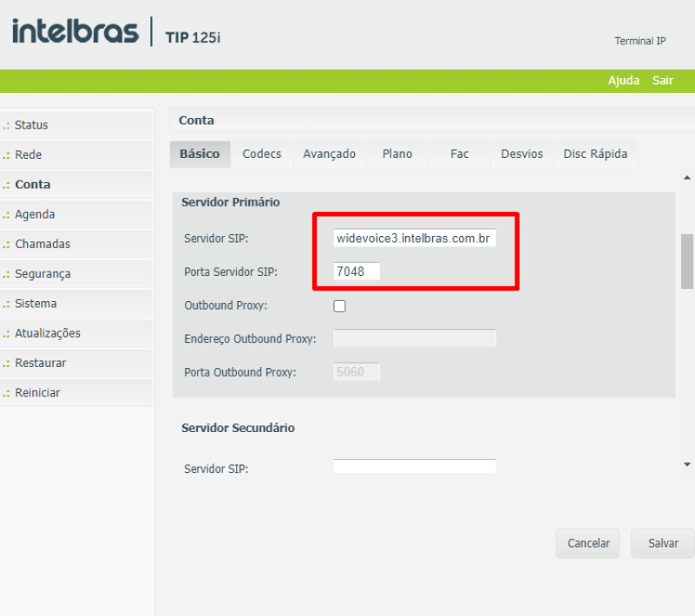Click the Outbound Proxy label

(226, 305)
